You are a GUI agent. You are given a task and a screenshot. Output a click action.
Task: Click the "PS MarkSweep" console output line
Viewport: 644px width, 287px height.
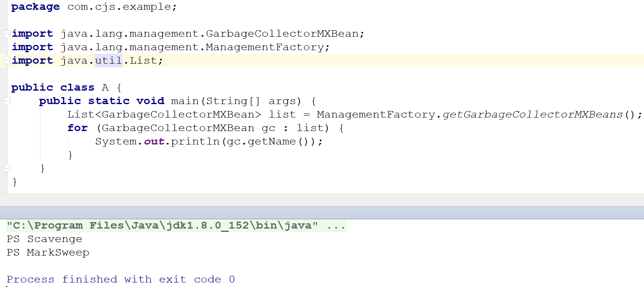tap(48, 252)
